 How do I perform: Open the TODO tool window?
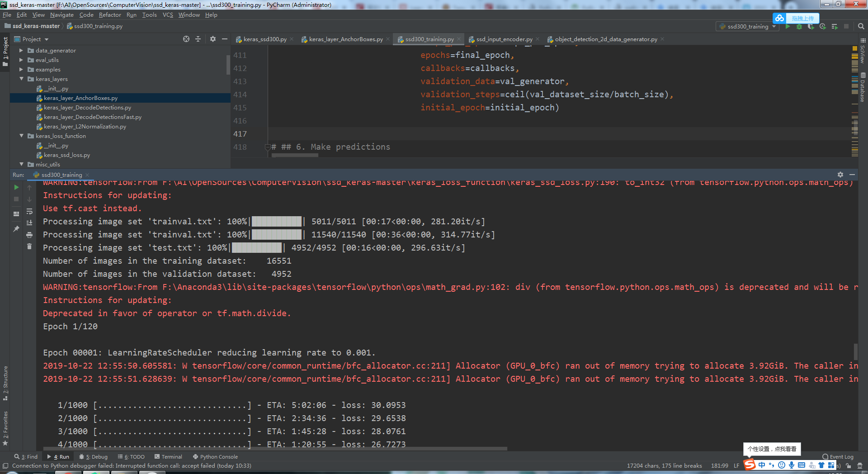click(x=131, y=457)
